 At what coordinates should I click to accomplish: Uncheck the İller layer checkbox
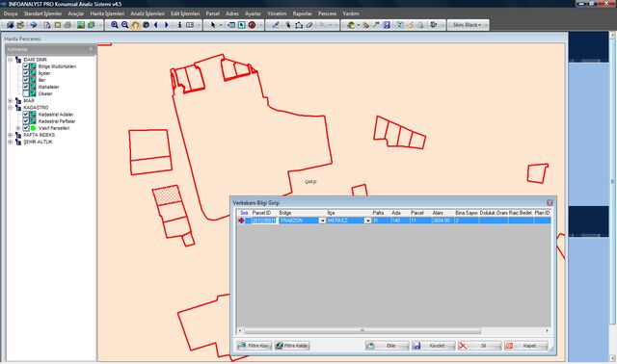26,80
